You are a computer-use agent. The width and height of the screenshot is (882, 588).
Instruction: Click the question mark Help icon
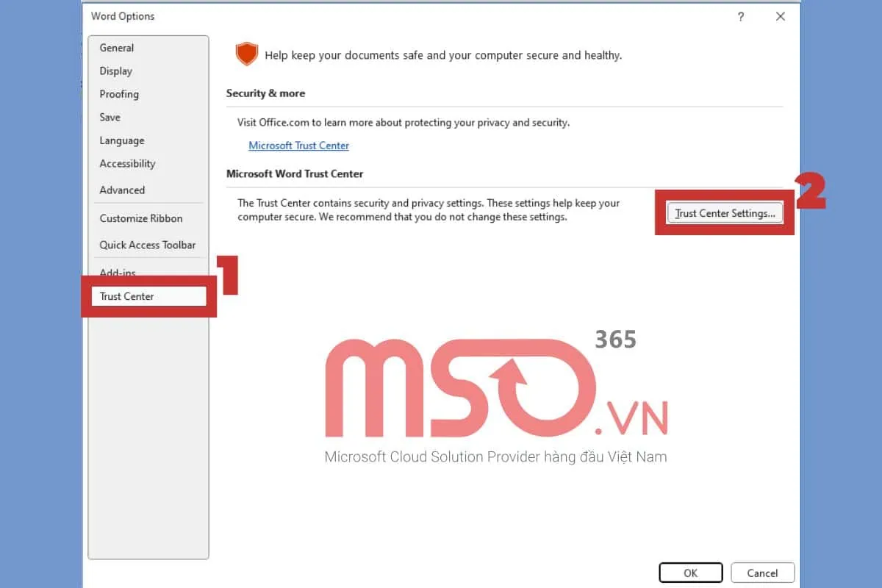click(x=741, y=17)
